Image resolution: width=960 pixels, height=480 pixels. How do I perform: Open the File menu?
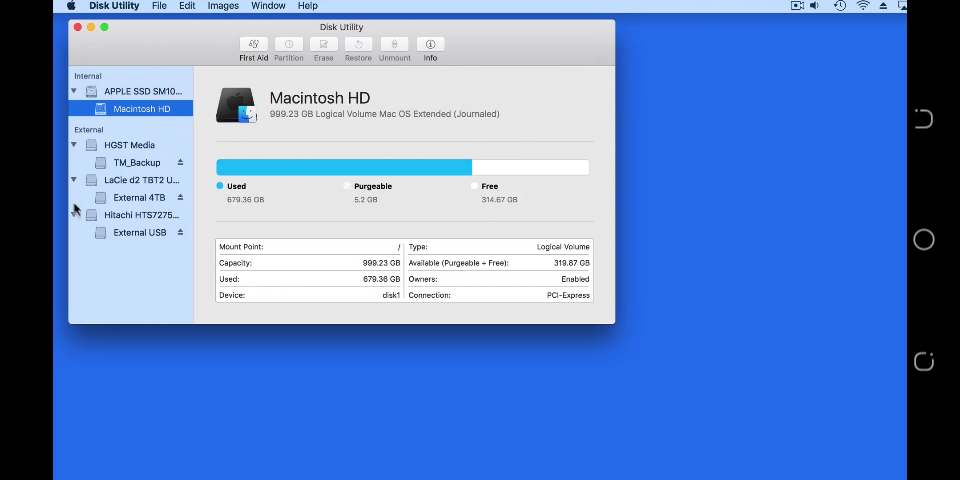tap(159, 6)
